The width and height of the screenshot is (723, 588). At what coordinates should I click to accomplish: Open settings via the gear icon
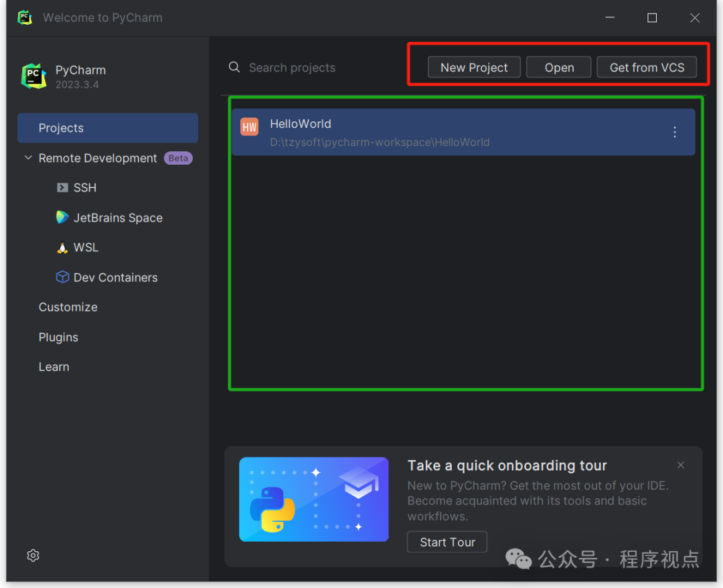(33, 555)
